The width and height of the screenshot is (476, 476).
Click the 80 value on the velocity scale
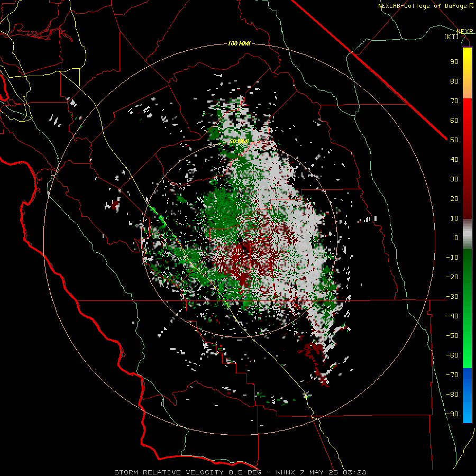[x=454, y=81]
